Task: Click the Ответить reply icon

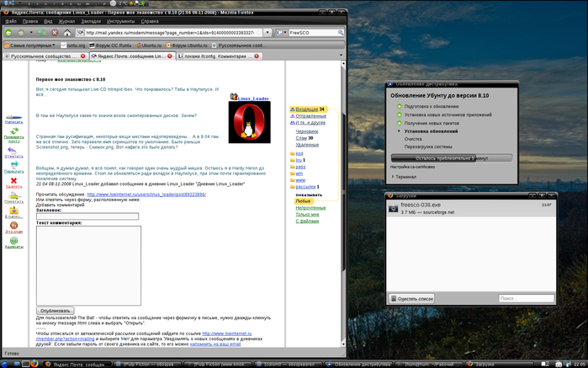Action: 13,152
